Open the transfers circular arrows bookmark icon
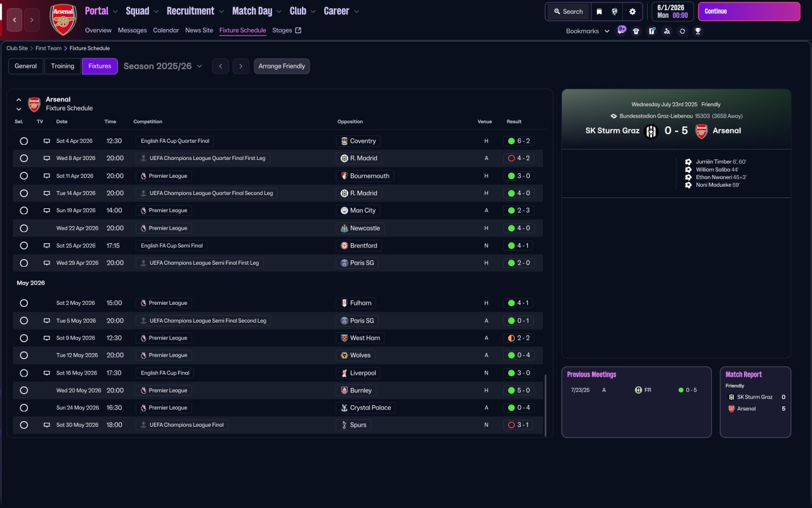This screenshot has width=812, height=508. (x=682, y=31)
